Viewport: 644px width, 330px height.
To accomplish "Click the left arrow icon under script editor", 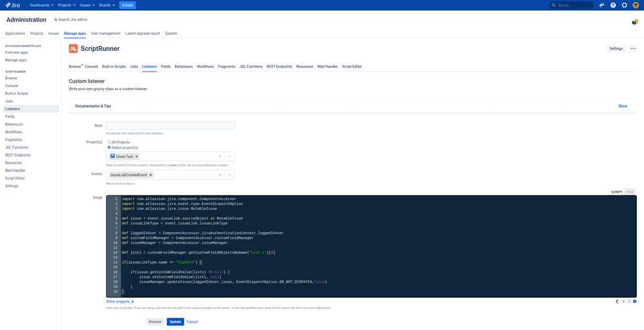I will click(624, 301).
